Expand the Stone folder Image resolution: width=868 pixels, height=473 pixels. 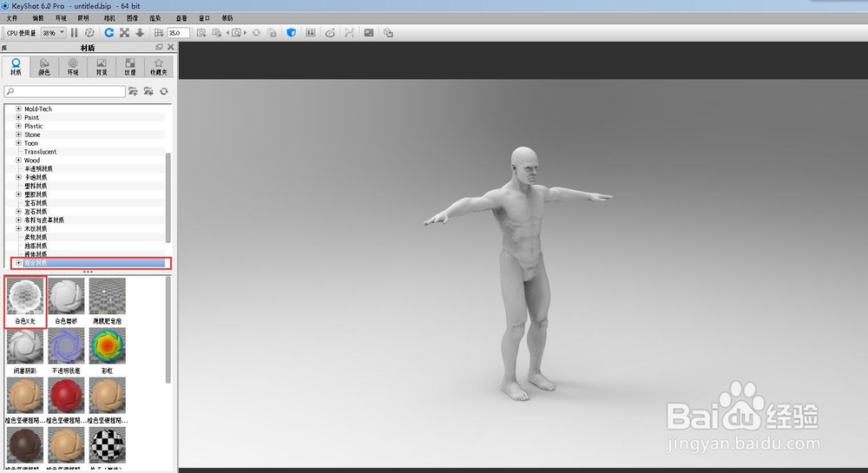point(18,135)
